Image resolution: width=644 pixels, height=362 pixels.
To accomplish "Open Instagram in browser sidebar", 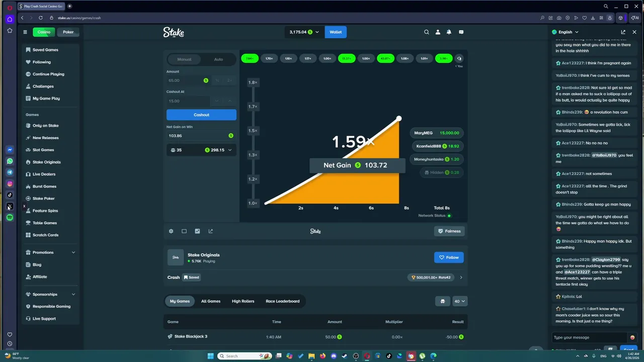I will tap(10, 184).
